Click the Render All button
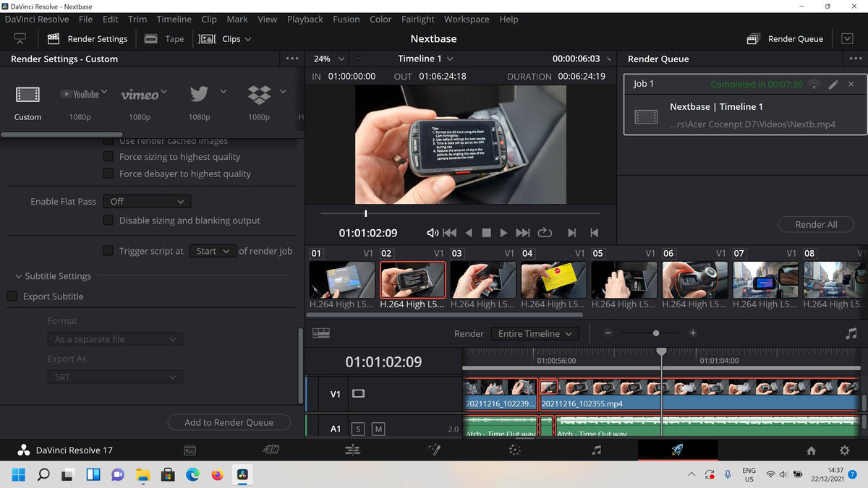The image size is (868, 488). pos(816,224)
